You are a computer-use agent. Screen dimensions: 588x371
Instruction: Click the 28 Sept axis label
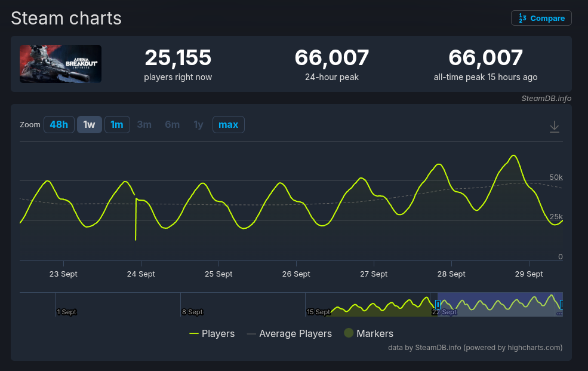(451, 274)
